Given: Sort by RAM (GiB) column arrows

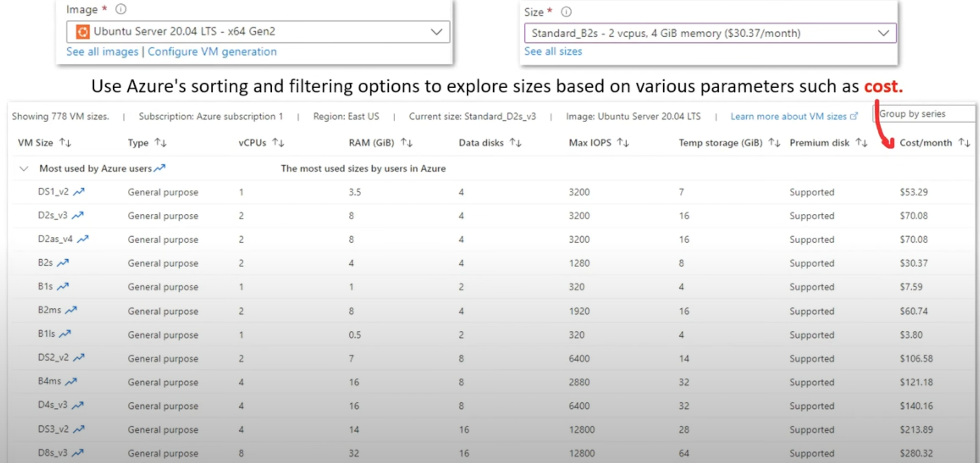Looking at the screenshot, I should [x=407, y=142].
